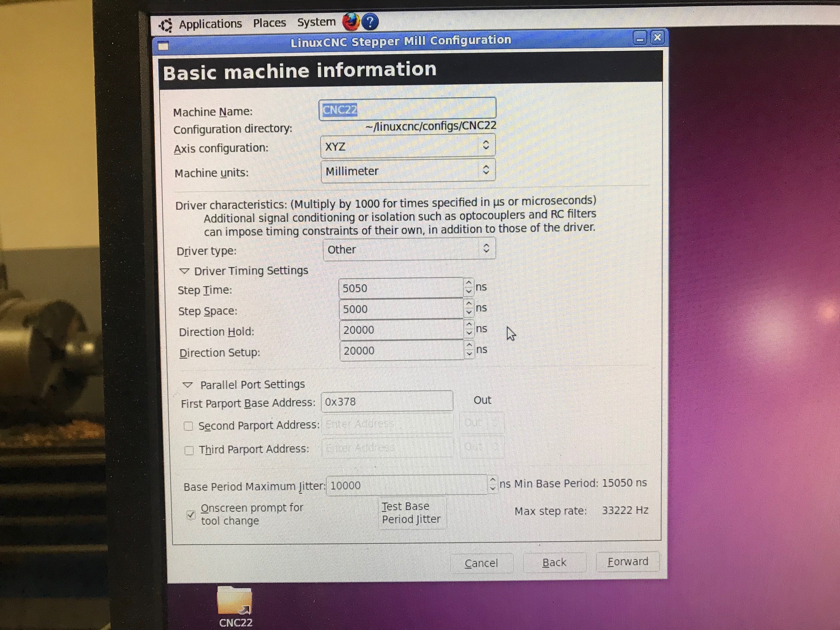Open Firefox browser launcher icon
Viewport: 840px width, 630px height.
click(x=351, y=22)
